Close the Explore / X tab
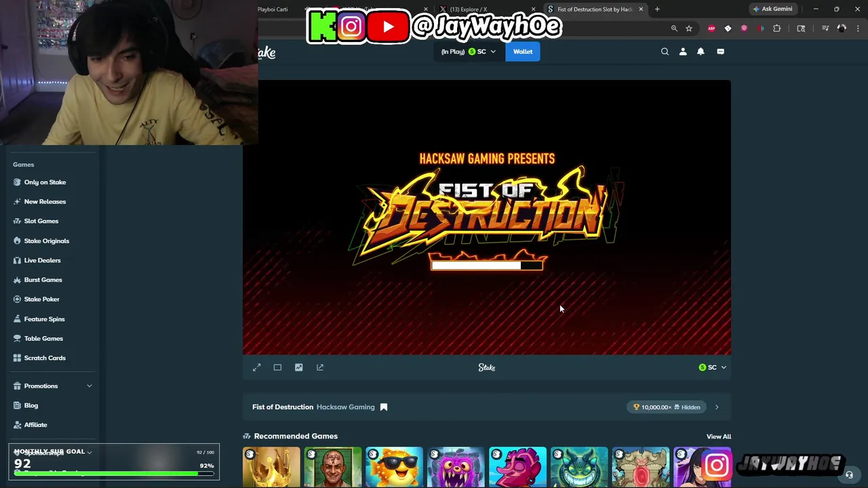Image resolution: width=868 pixels, height=488 pixels. (533, 9)
